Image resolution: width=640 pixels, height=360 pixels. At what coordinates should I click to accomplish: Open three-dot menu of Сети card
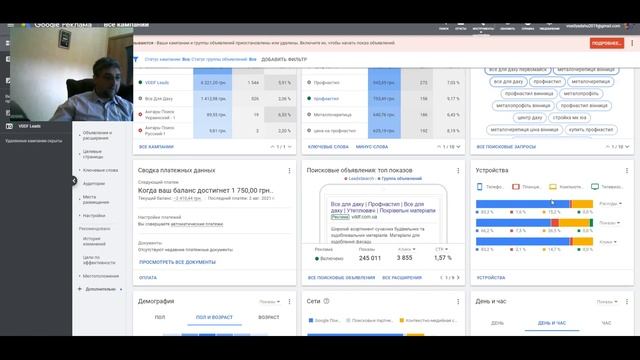(458, 302)
